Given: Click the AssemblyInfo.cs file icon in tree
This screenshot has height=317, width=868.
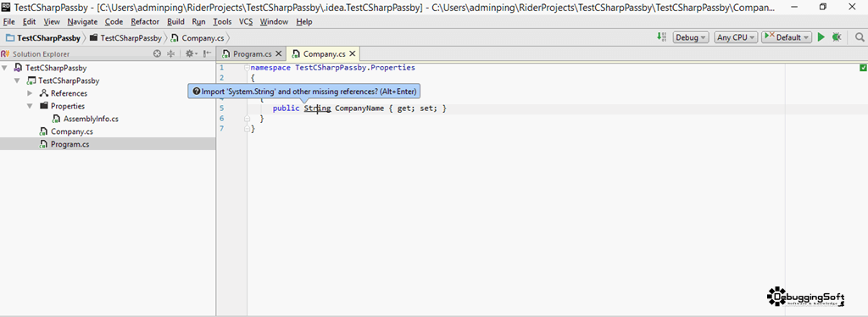Looking at the screenshot, I should pos(56,119).
